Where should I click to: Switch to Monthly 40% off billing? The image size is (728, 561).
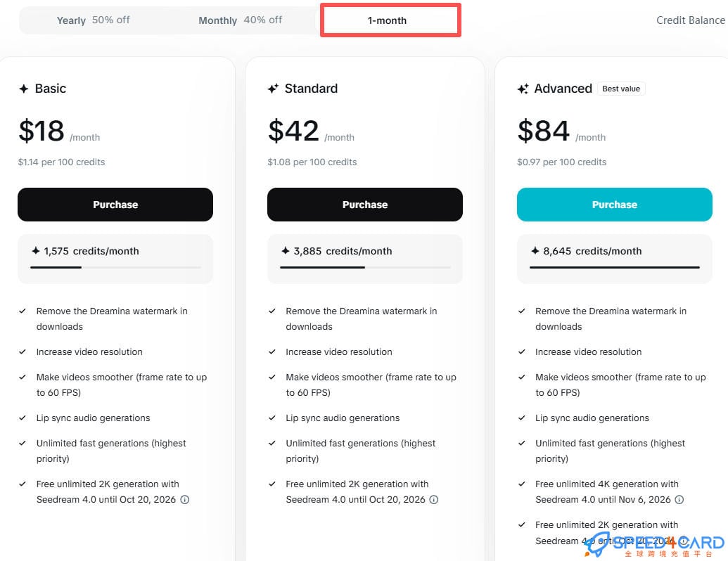coord(240,20)
